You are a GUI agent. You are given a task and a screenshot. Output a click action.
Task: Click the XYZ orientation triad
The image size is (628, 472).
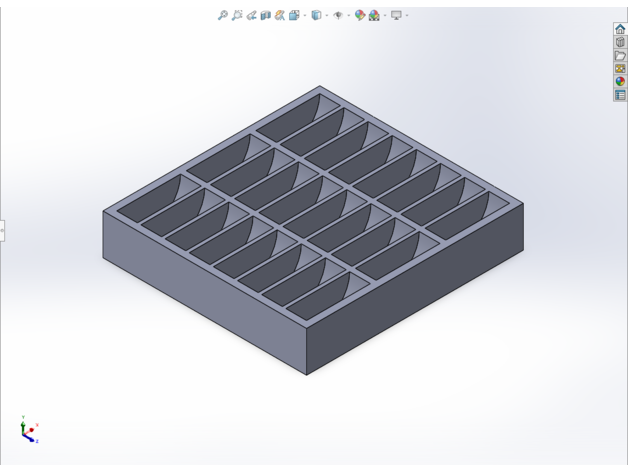28,428
